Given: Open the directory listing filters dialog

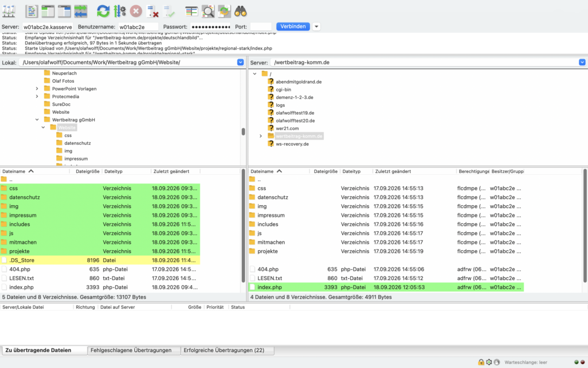Looking at the screenshot, I should click(x=191, y=11).
